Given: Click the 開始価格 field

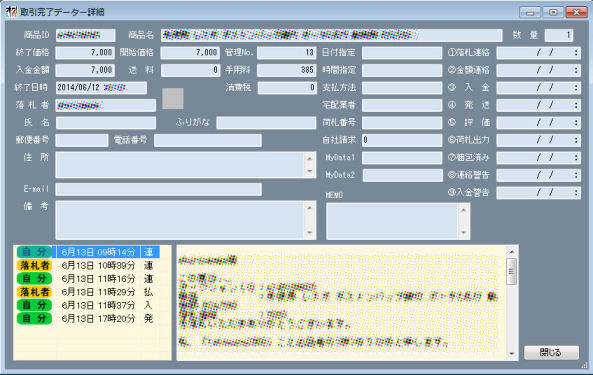Looking at the screenshot, I should [190, 53].
